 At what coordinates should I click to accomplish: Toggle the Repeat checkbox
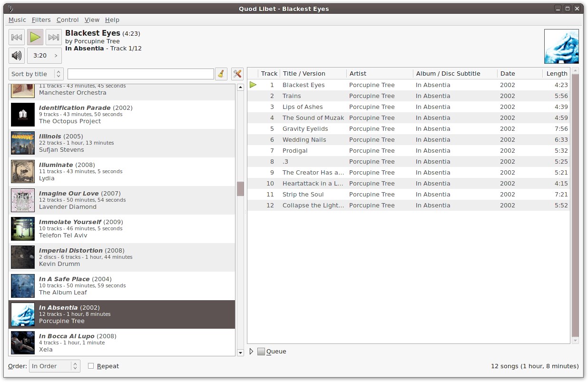coord(91,366)
